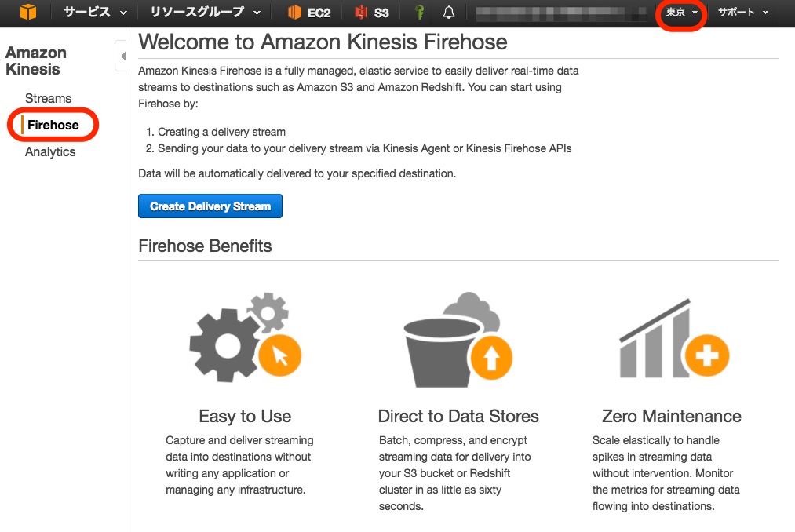Click the bucket icon above Direct to Data Stores
This screenshot has width=795, height=532.
[x=455, y=337]
